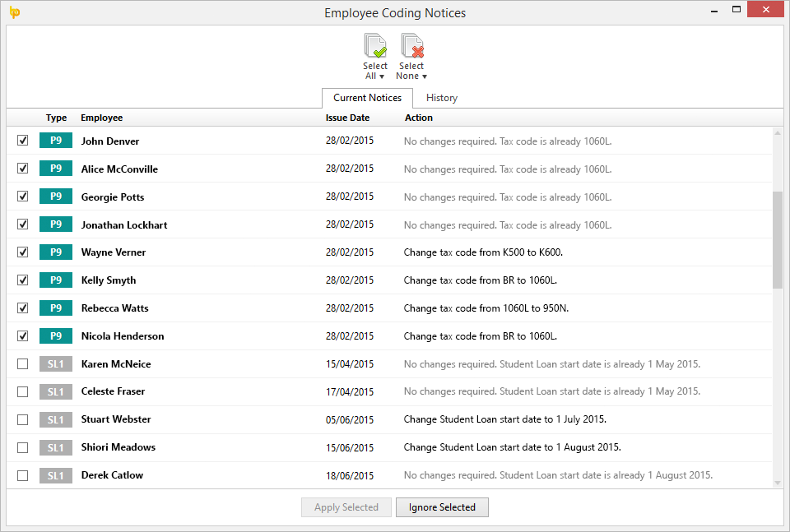The image size is (790, 532).
Task: Click the Apply Selected button
Action: pyautogui.click(x=346, y=507)
